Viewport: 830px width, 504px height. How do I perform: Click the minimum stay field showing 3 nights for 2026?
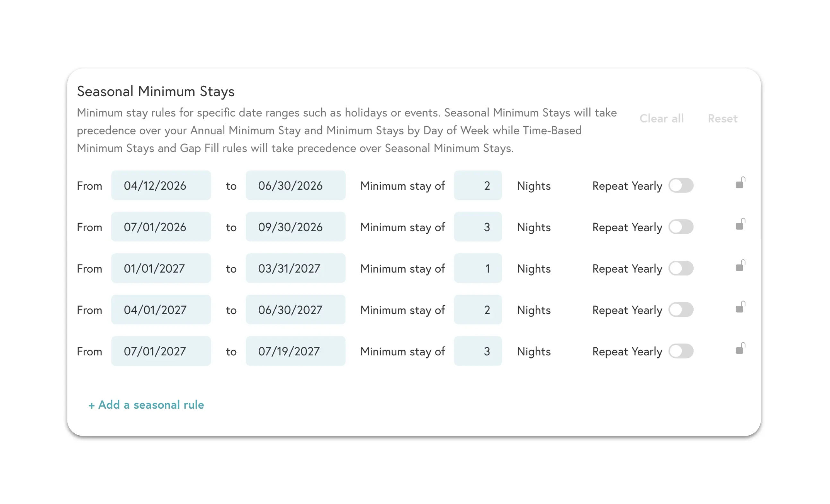pyautogui.click(x=478, y=227)
